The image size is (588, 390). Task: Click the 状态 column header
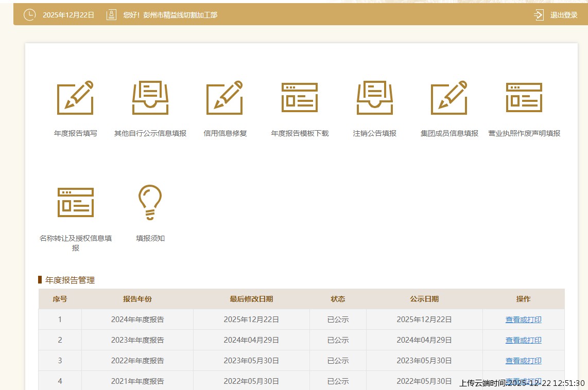(338, 299)
